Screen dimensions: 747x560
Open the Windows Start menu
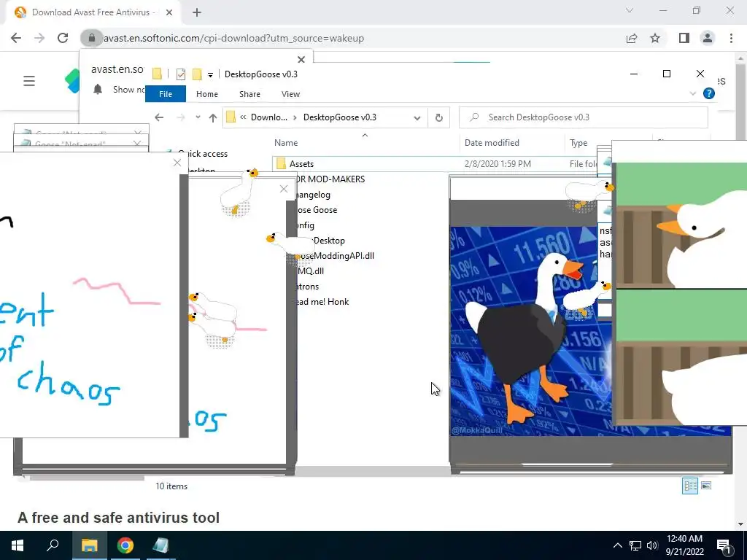[x=18, y=545]
